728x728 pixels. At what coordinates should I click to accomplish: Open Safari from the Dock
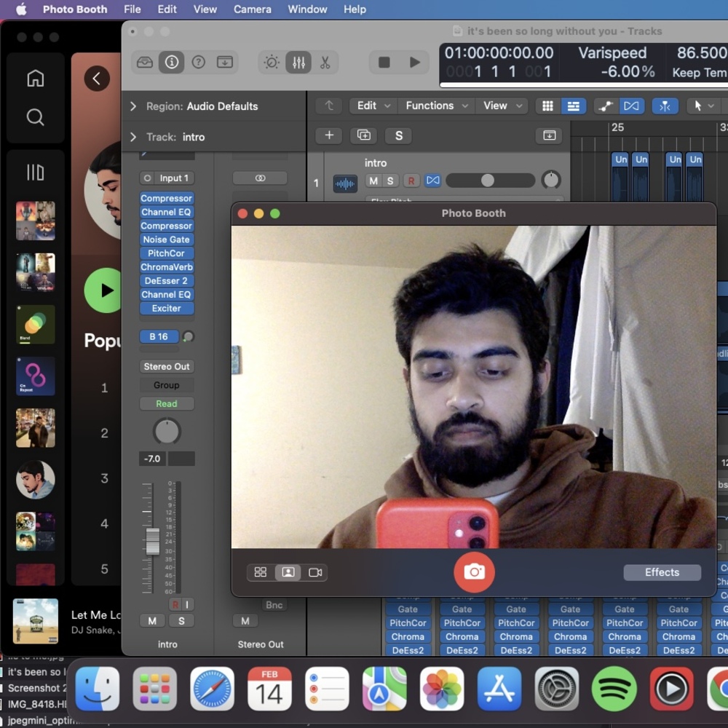pyautogui.click(x=212, y=689)
